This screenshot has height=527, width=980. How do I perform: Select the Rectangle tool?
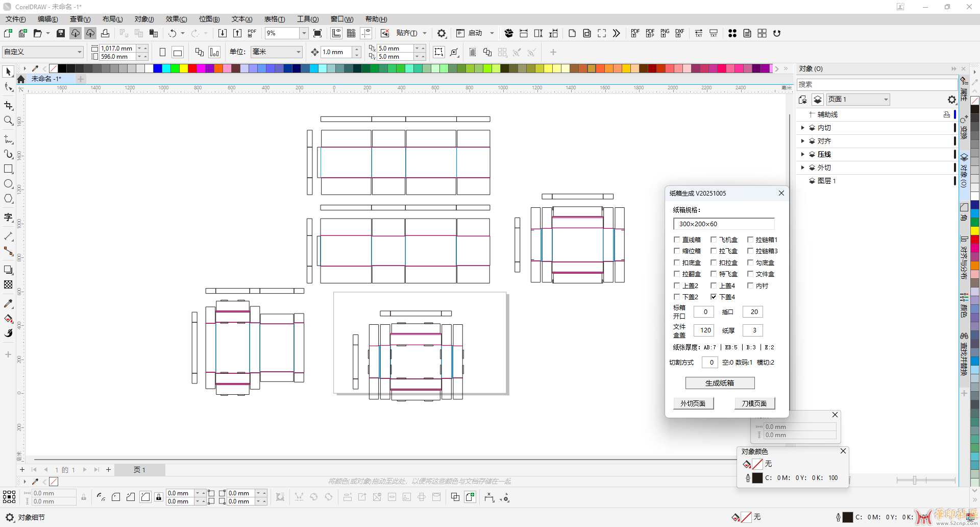click(8, 169)
